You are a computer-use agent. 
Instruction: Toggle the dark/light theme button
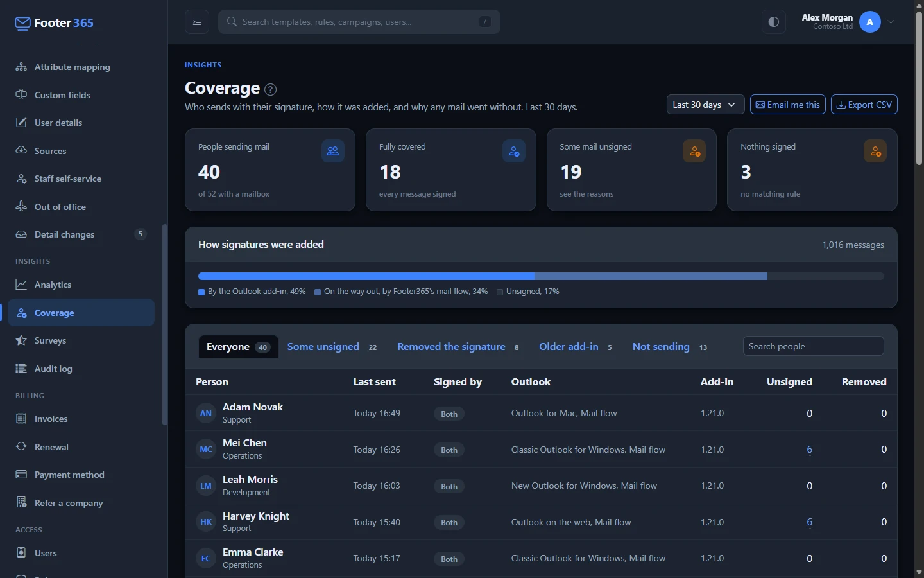click(774, 22)
